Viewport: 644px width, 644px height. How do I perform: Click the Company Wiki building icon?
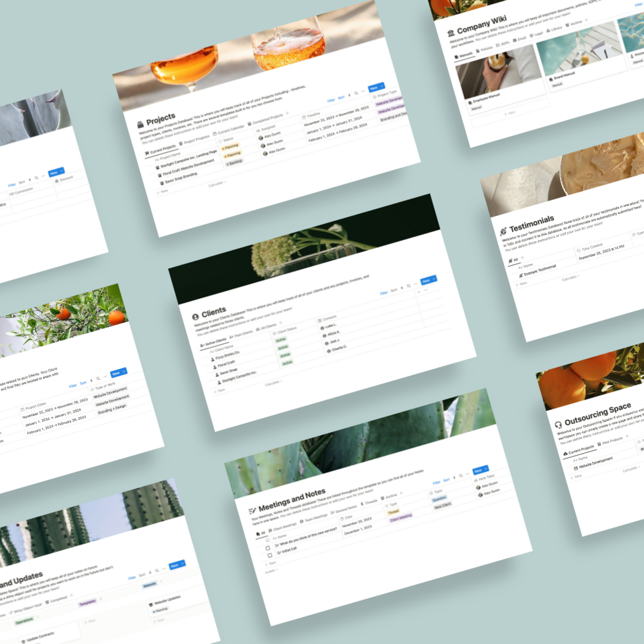coord(450,33)
